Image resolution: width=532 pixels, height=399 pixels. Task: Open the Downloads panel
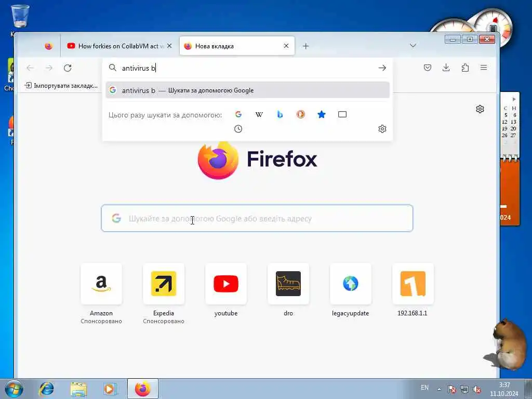446,68
